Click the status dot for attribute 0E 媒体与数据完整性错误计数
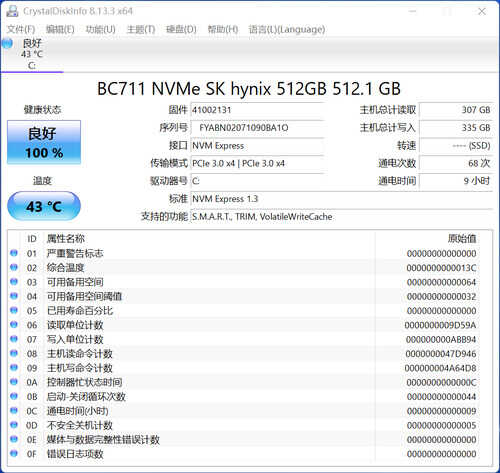The image size is (500, 473). coord(14,439)
